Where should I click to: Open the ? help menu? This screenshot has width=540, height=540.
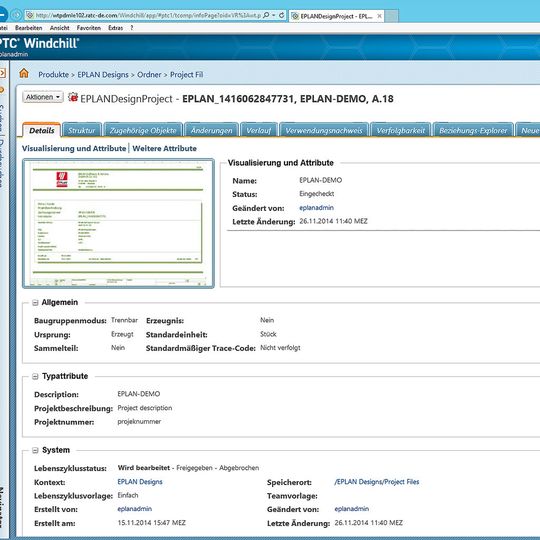[132, 28]
